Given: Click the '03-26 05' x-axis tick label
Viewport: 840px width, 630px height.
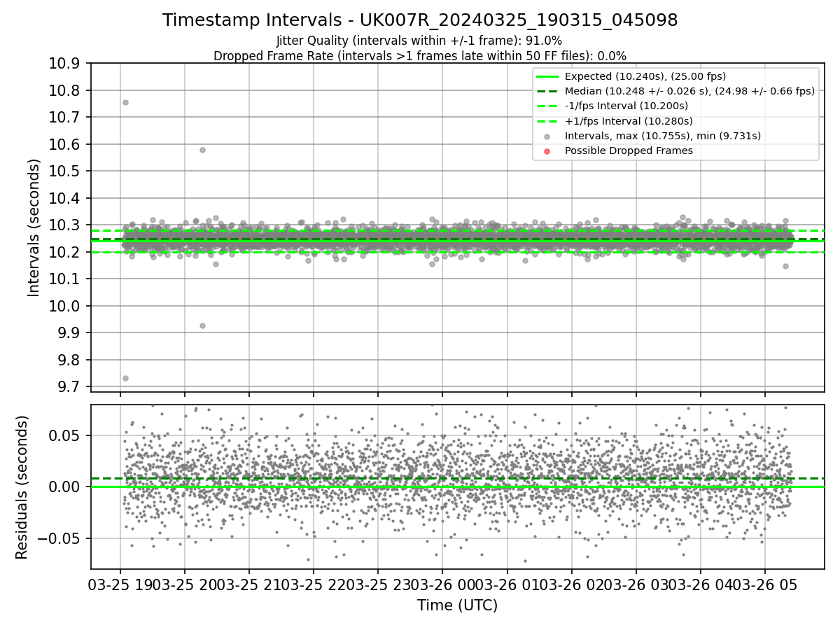Looking at the screenshot, I should click(764, 584).
